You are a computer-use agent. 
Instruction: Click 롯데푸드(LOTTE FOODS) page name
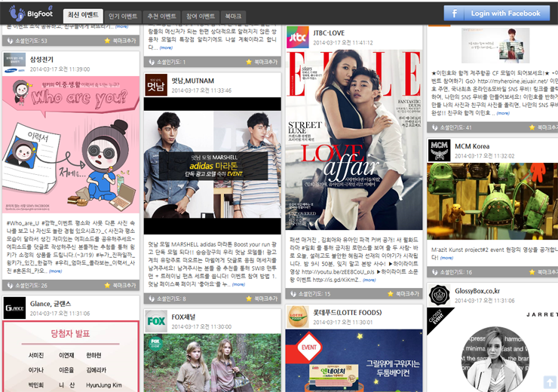348,313
